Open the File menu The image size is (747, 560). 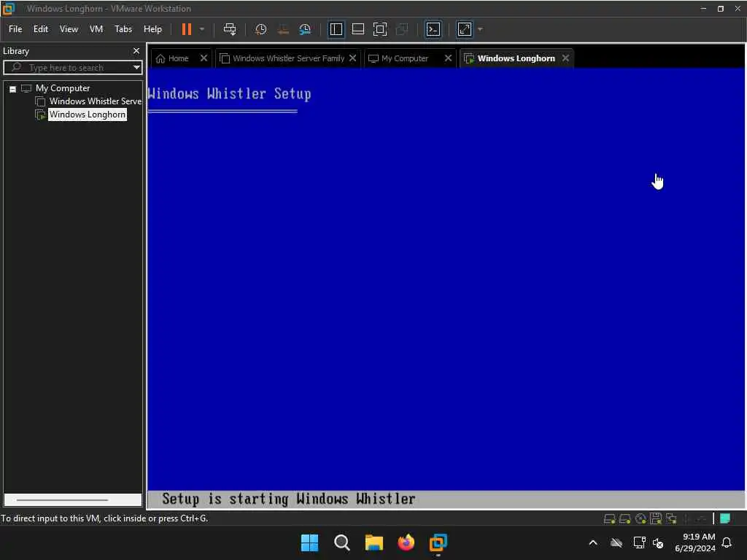(15, 29)
